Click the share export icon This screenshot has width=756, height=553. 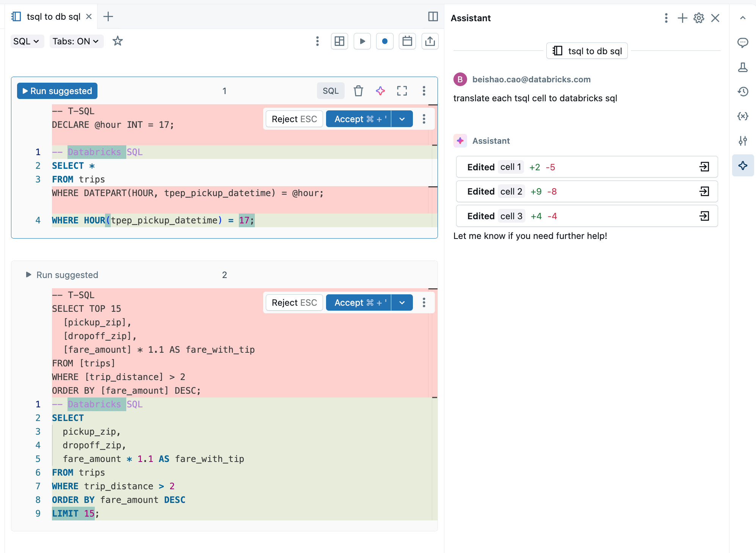pyautogui.click(x=430, y=41)
